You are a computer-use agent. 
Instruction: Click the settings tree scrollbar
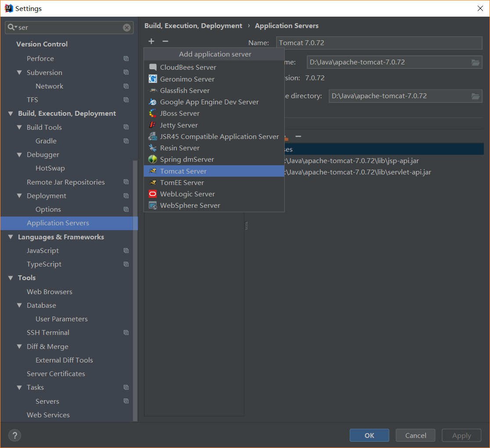[x=135, y=290]
